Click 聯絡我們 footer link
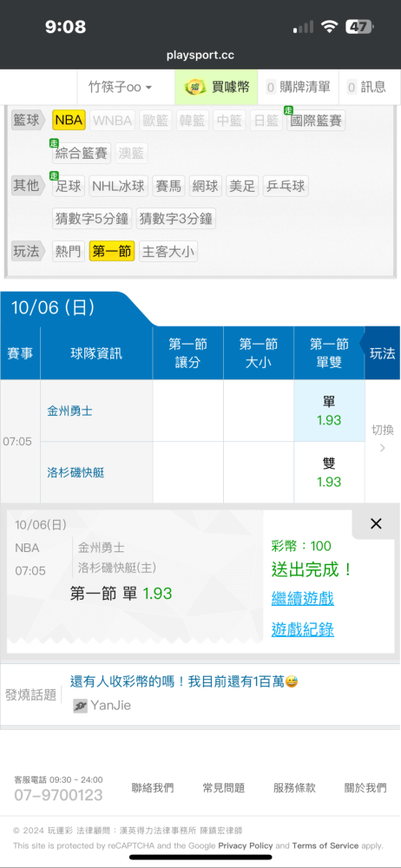This screenshot has width=401, height=868. [x=153, y=788]
